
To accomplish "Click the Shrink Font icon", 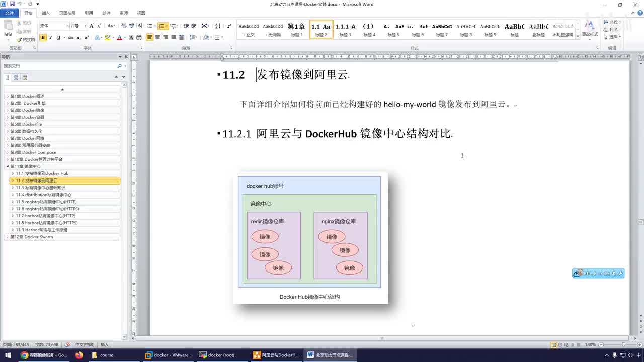I will 99,26.
